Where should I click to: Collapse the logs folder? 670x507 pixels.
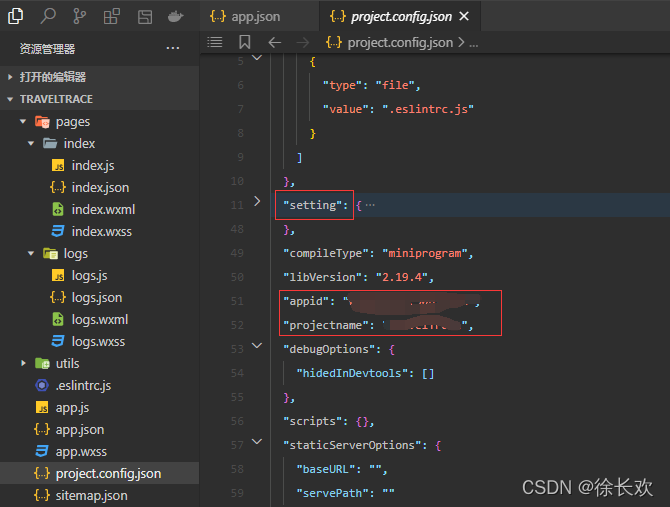(31, 253)
